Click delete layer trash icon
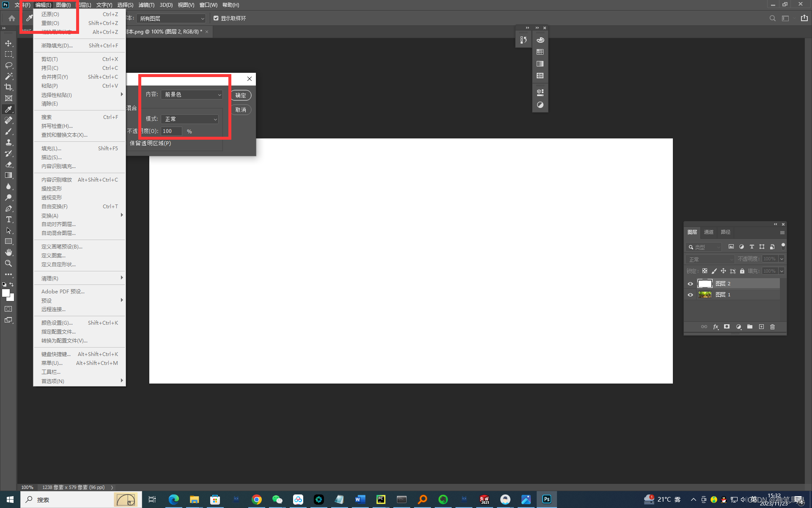 (772, 327)
